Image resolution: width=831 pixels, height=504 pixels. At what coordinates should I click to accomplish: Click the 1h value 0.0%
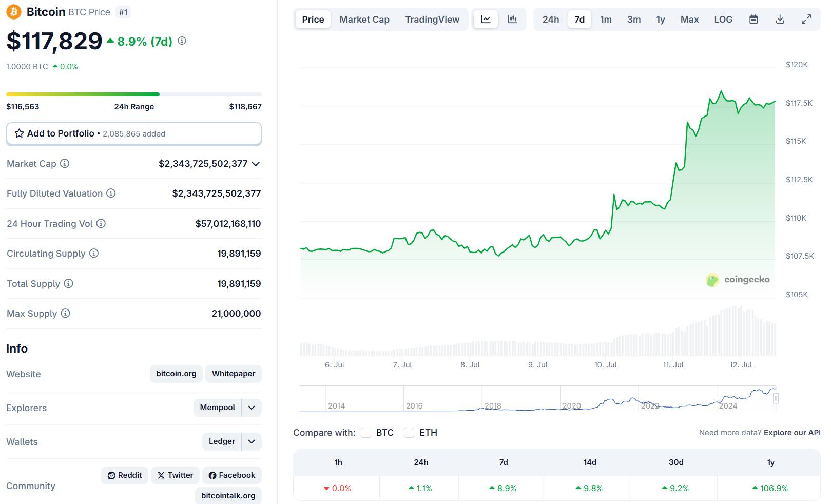[337, 488]
